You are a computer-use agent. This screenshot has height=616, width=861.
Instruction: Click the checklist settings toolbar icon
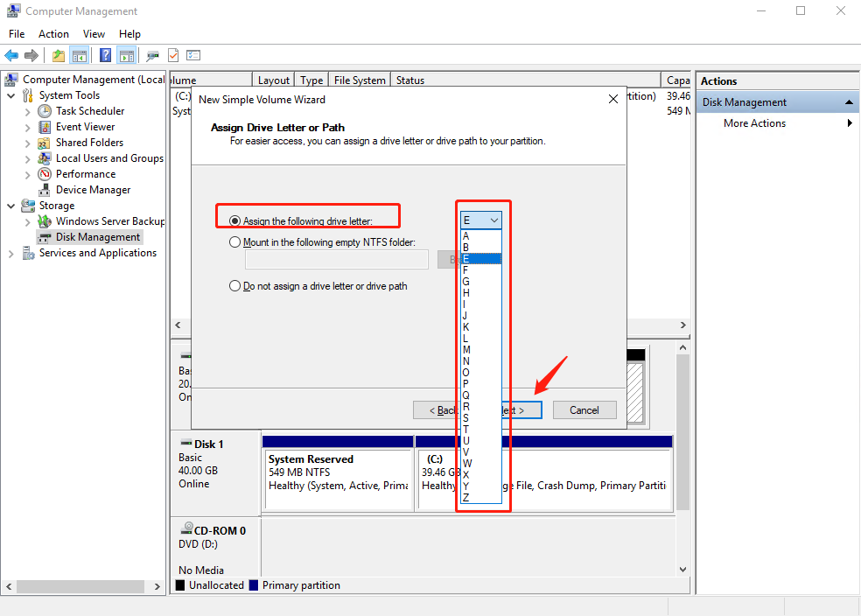click(193, 55)
